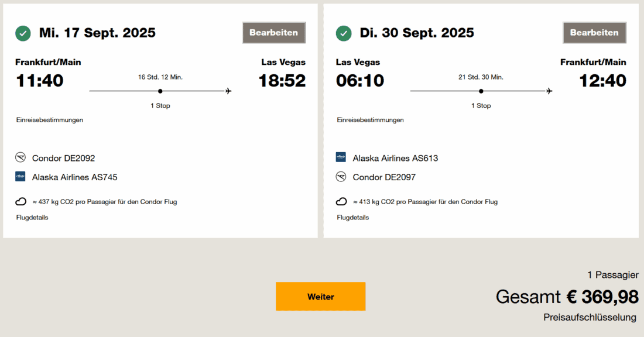Click the green checkmark beside Mi. 17 Sept. 2025
The width and height of the screenshot is (644, 337).
(23, 33)
